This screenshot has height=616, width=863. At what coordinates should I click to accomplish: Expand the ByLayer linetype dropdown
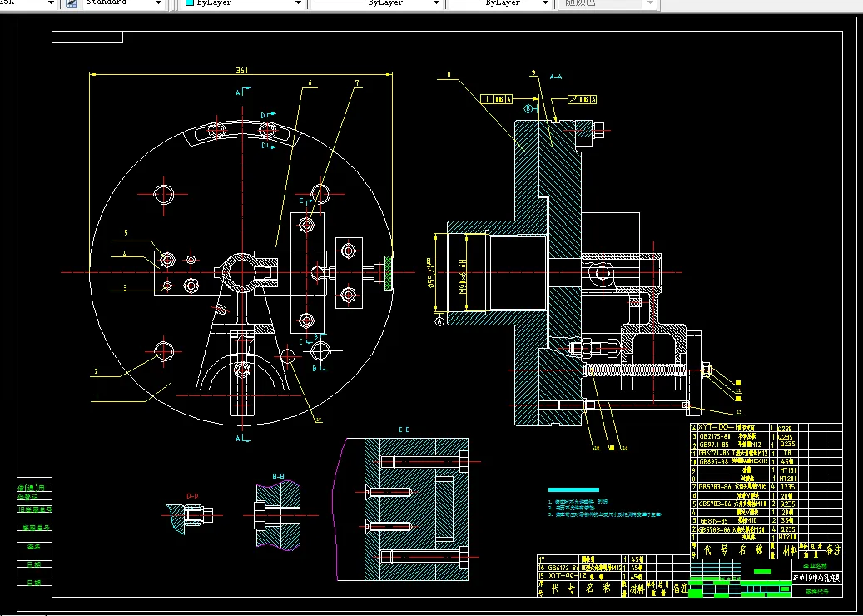436,3
